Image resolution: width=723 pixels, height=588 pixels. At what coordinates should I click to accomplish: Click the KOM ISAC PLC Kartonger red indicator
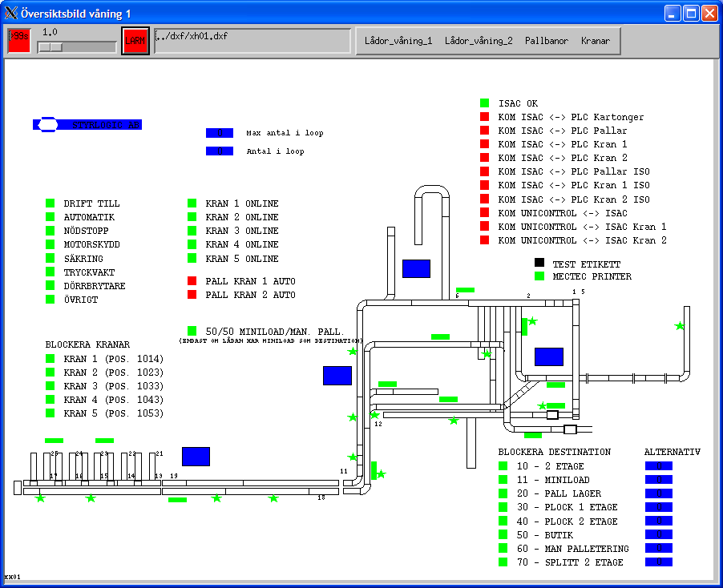tap(484, 117)
